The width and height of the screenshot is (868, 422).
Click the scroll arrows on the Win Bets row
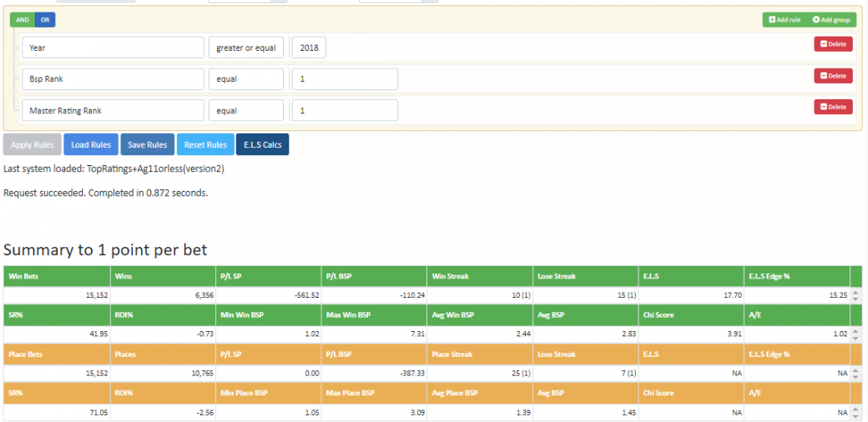(x=855, y=295)
